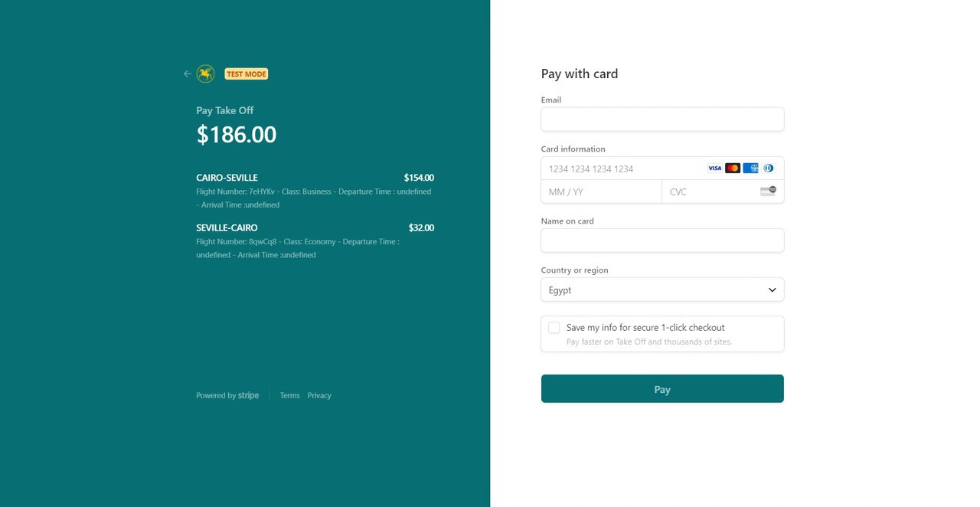Click the TEST MODE badge
Image resolution: width=980 pixels, height=507 pixels.
click(247, 74)
